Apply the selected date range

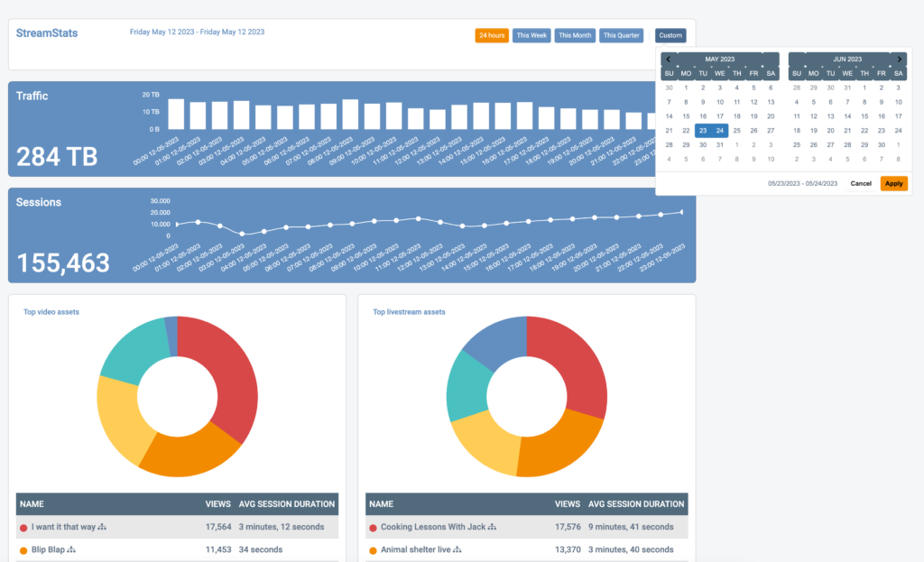coord(893,183)
